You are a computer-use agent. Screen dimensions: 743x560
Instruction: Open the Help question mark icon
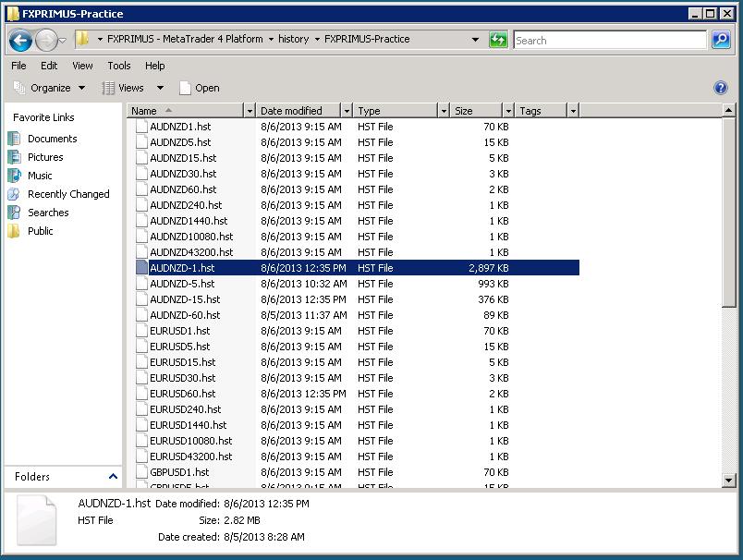pos(720,88)
